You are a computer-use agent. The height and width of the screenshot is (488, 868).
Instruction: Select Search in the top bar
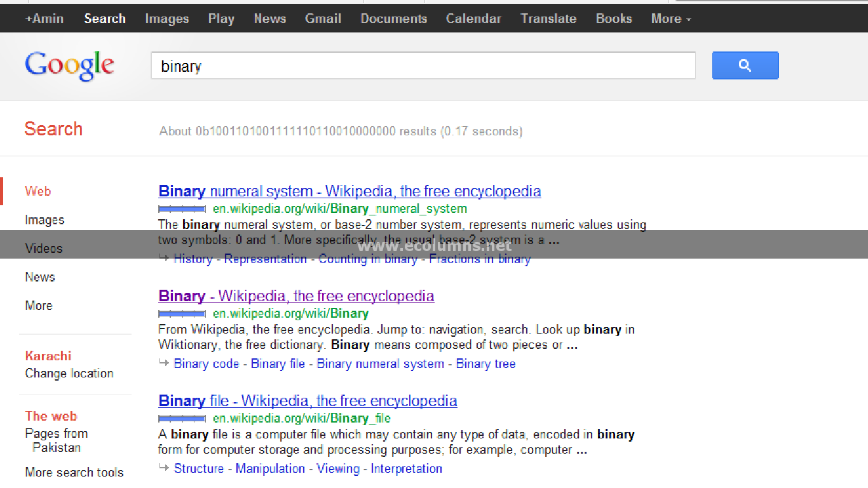coord(105,18)
